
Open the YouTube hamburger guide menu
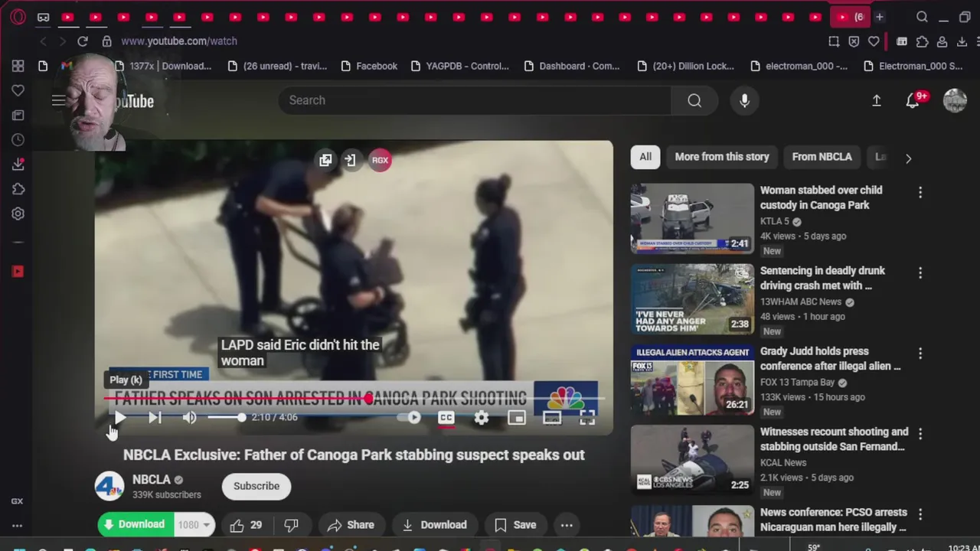[x=58, y=100]
